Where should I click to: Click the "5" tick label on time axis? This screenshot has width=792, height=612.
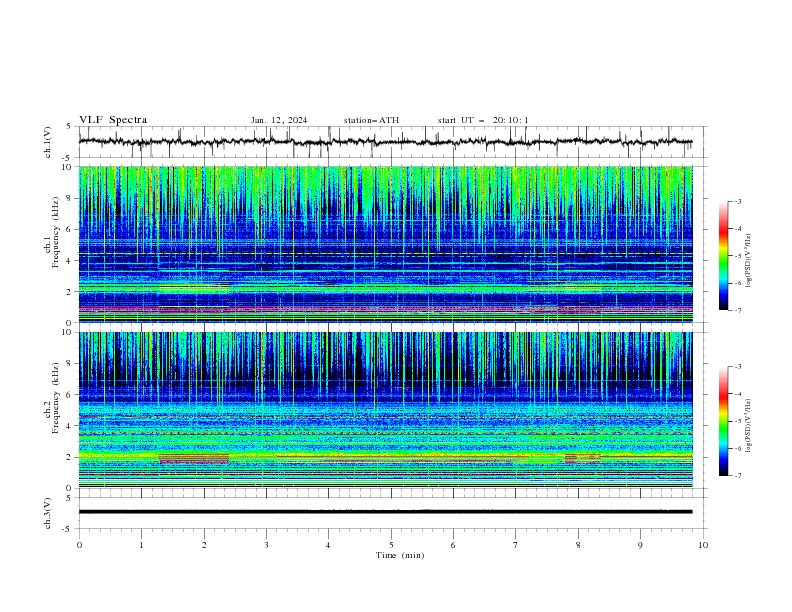pyautogui.click(x=391, y=545)
